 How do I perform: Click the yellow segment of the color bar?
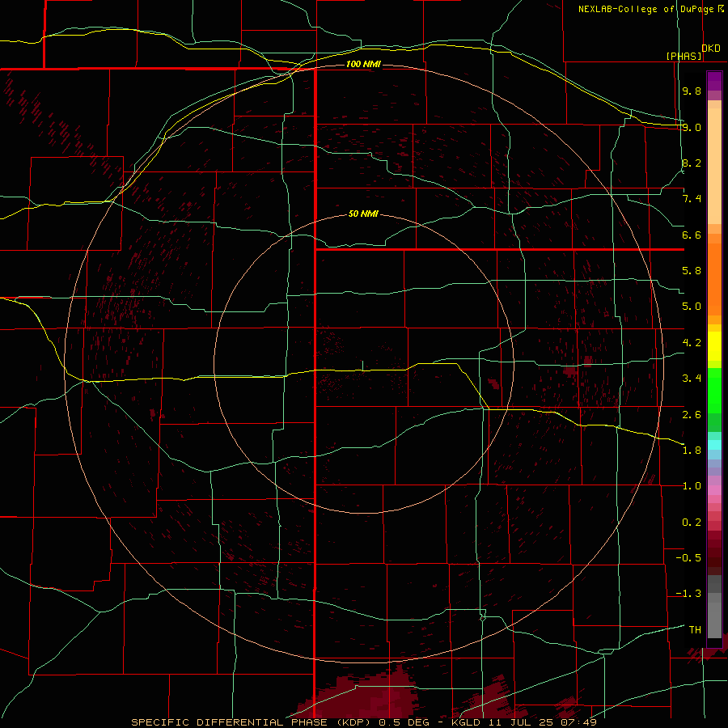click(x=714, y=346)
